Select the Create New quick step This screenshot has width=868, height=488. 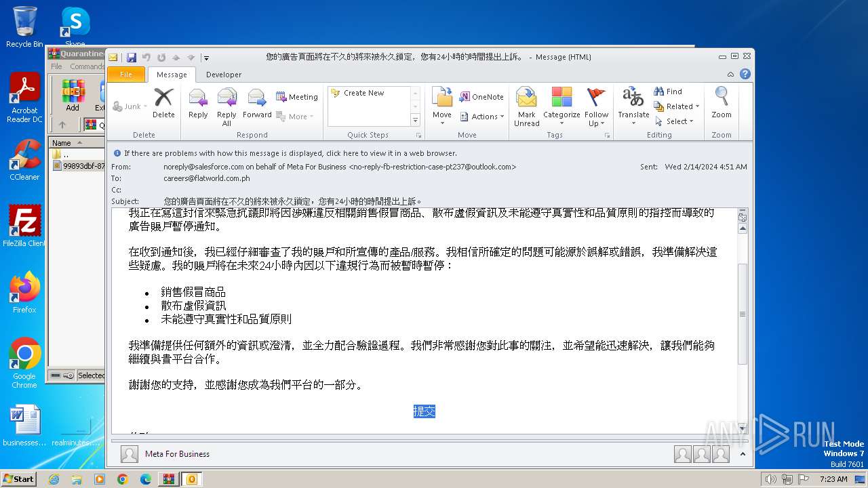tap(370, 93)
